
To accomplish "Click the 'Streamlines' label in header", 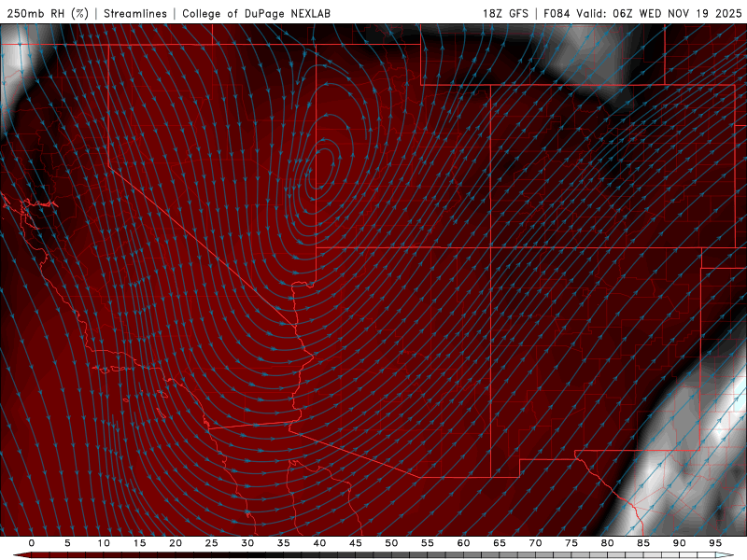I will point(135,13).
